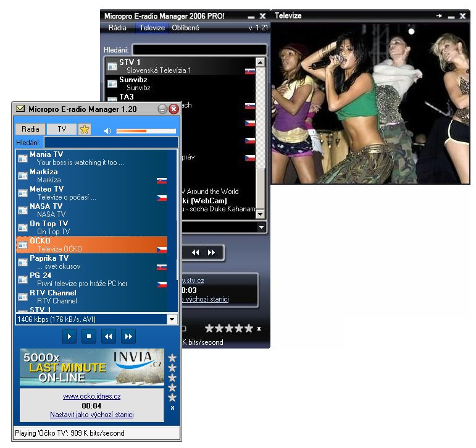This screenshot has width=476, height=448.
Task: Focus the Hledání search field in E-radio Manager 1.20
Action: (111, 143)
